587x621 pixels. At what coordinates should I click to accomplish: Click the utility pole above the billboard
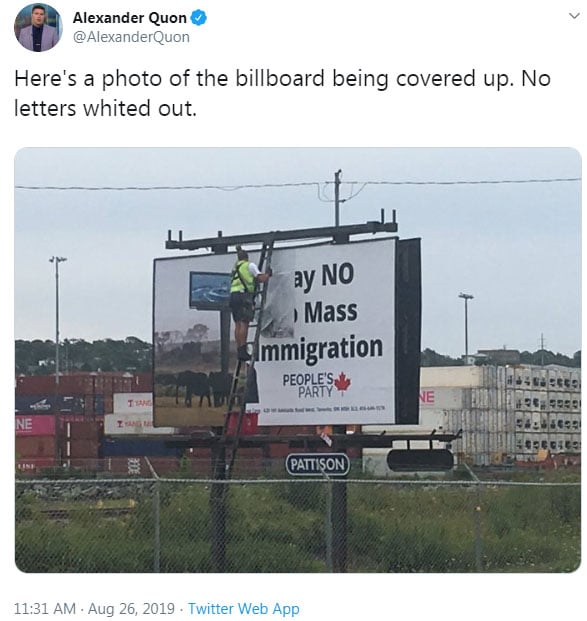click(x=337, y=197)
